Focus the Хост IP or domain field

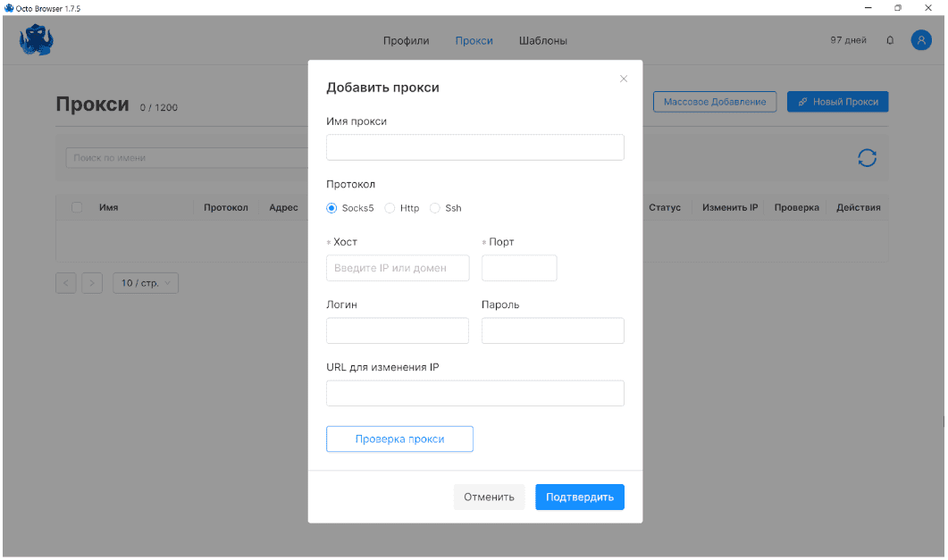[398, 268]
